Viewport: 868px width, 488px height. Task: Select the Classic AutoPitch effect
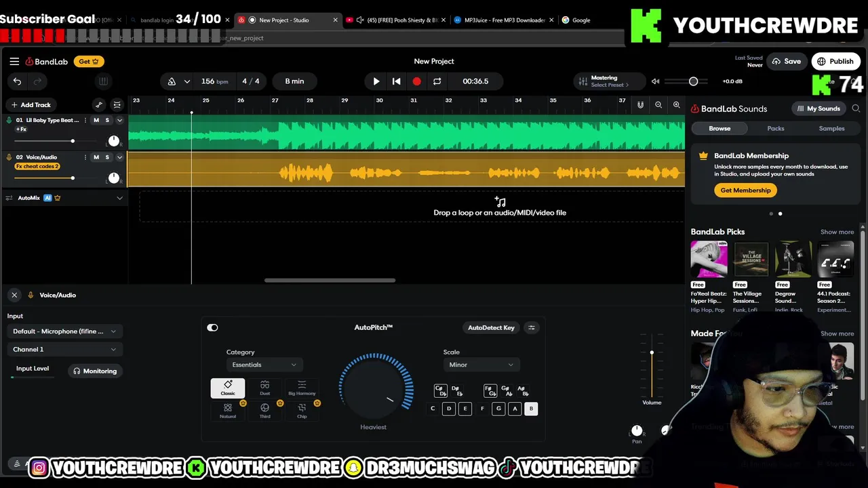pos(228,388)
